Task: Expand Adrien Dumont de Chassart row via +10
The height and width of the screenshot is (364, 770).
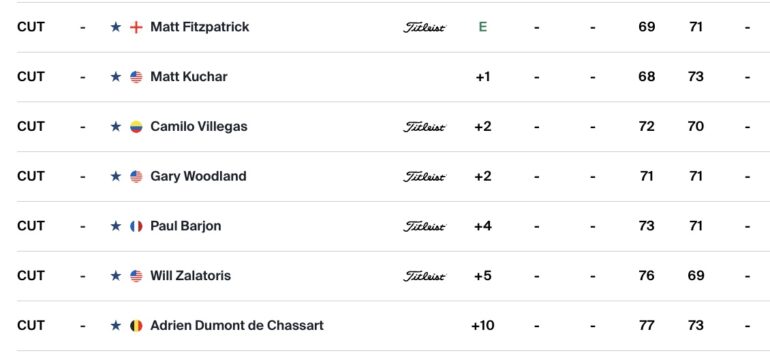Action: click(483, 325)
